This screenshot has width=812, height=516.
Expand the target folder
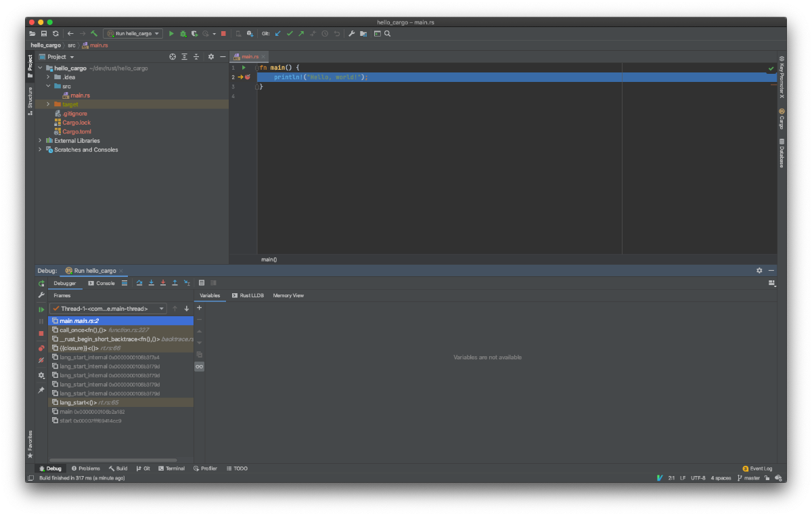click(x=48, y=104)
